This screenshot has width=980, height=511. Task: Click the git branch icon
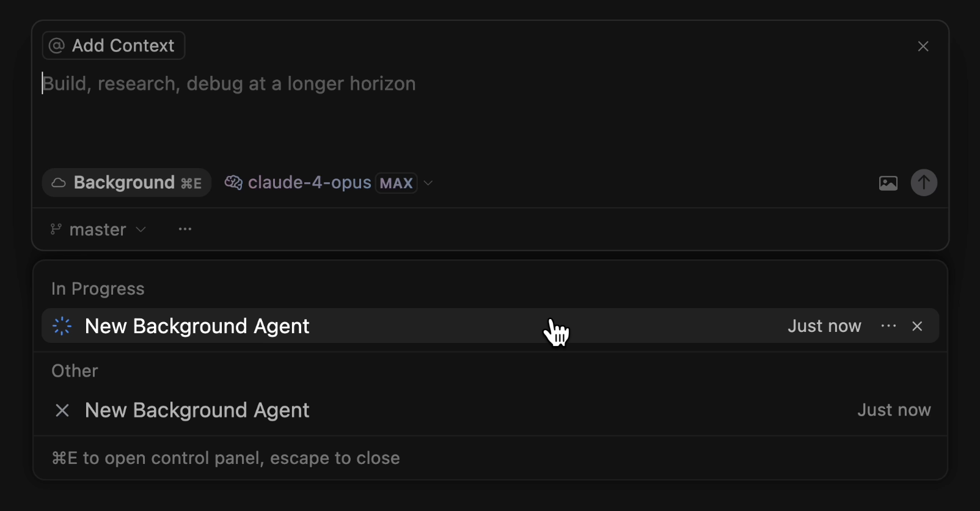pyautogui.click(x=56, y=229)
